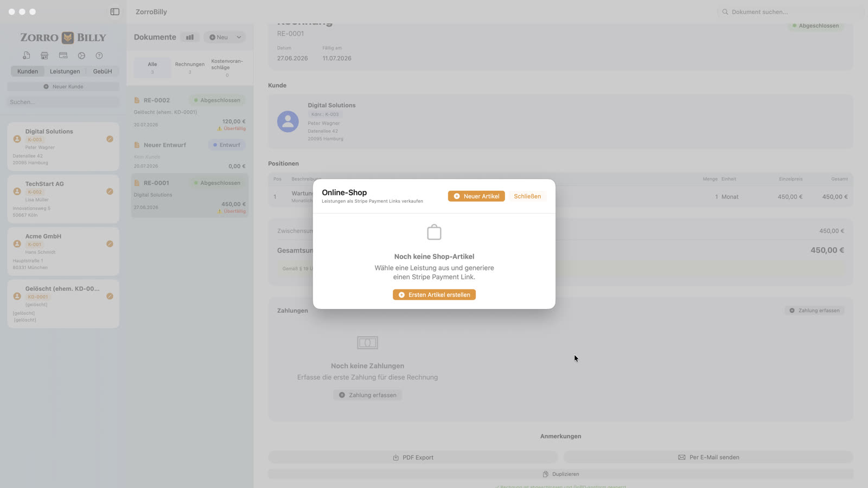The height and width of the screenshot is (488, 868).
Task: Focus the Dokument suchen search field
Action: pos(790,12)
